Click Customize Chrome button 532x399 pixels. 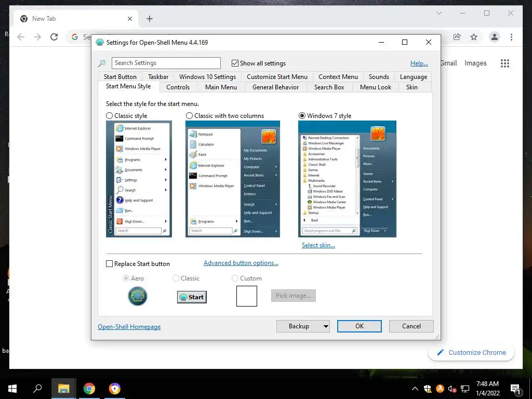coord(471,353)
